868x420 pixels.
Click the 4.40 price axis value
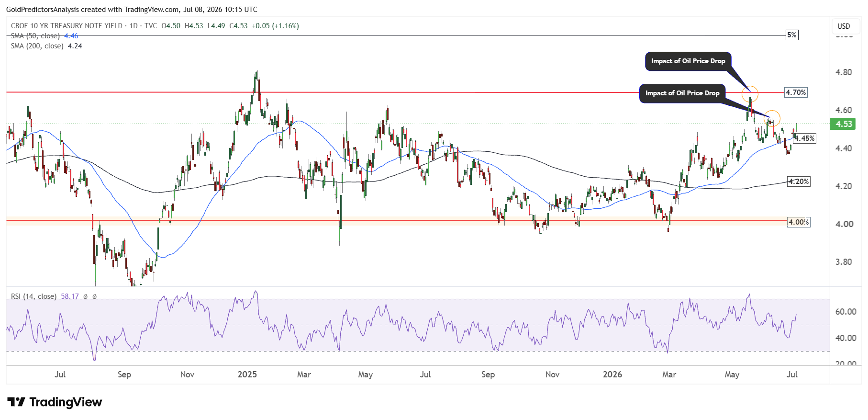click(x=844, y=148)
